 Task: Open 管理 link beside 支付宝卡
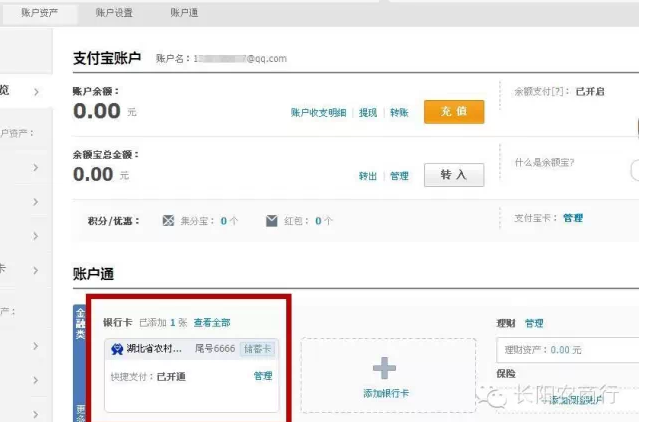click(573, 218)
